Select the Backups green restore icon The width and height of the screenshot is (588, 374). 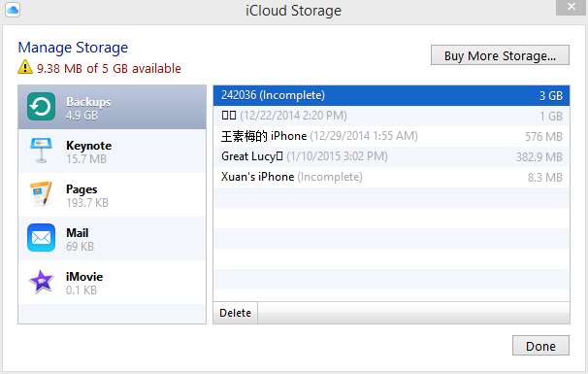(x=41, y=107)
